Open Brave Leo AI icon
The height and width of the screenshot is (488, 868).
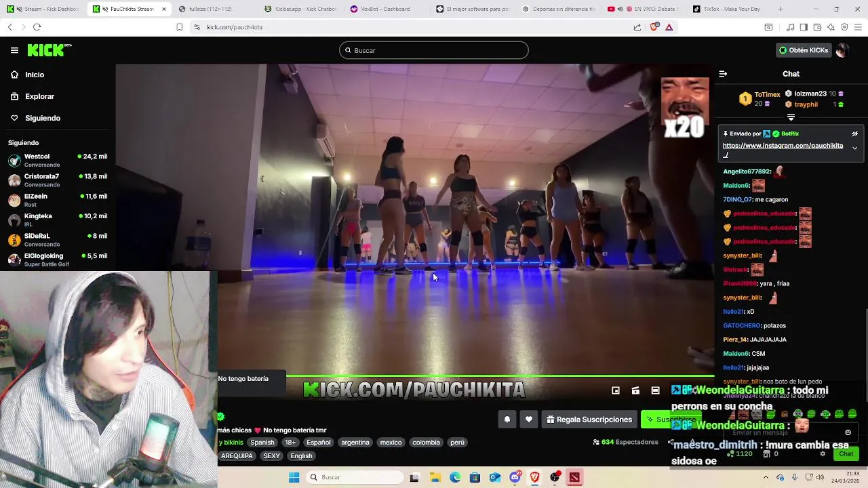(831, 27)
